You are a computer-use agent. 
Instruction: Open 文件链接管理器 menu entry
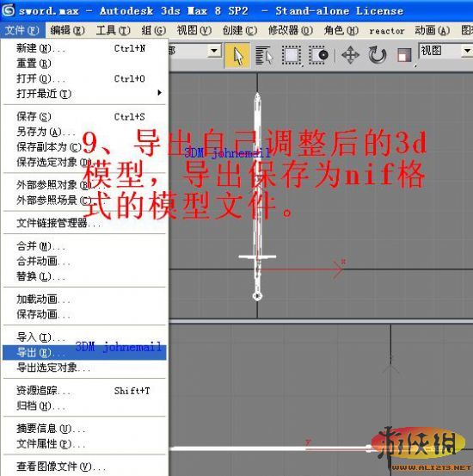coord(84,223)
